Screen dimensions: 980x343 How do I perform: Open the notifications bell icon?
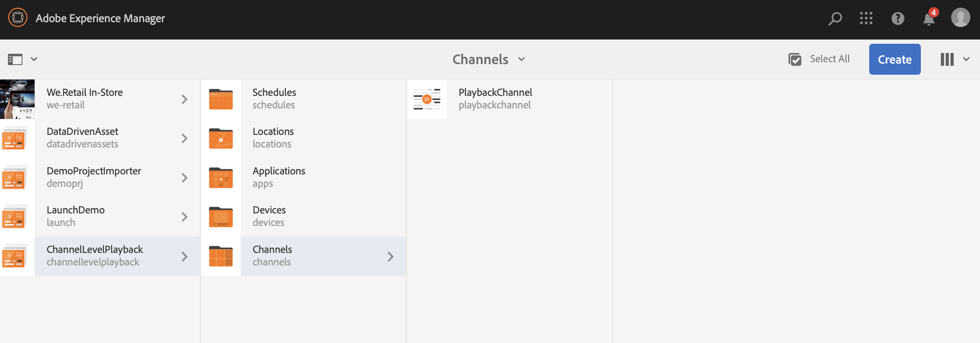pos(929,19)
